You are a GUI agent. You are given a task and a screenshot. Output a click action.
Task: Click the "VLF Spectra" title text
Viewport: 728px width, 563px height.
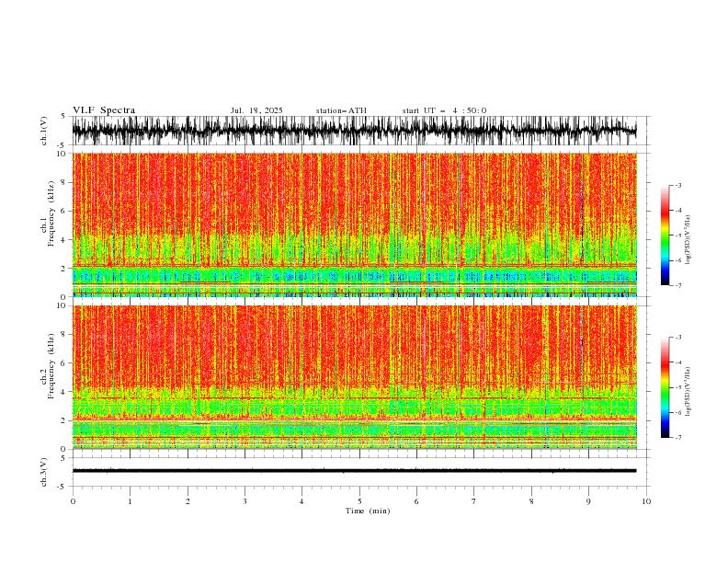[x=104, y=110]
